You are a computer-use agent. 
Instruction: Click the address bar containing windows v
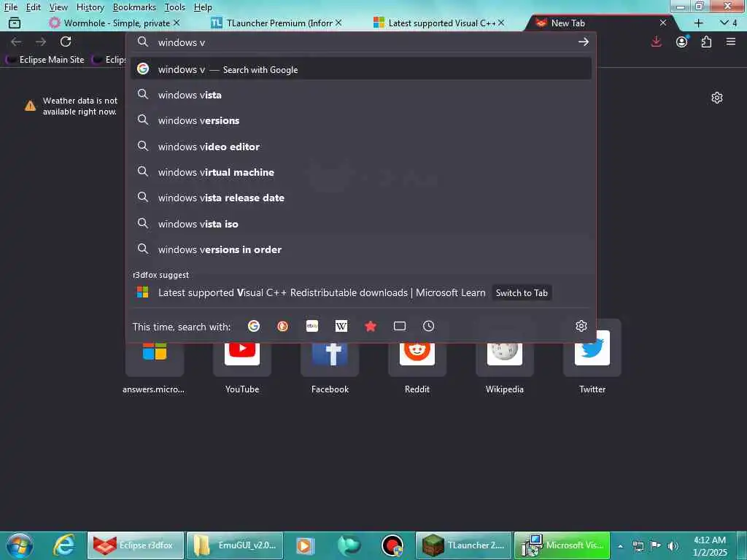(362, 42)
